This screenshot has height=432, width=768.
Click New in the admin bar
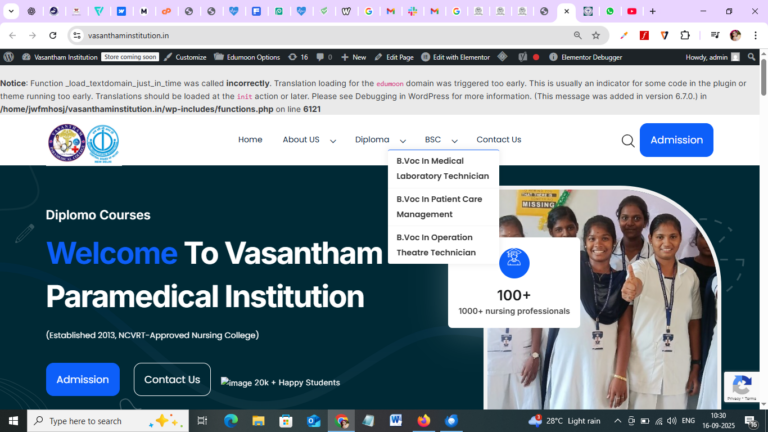tap(354, 57)
